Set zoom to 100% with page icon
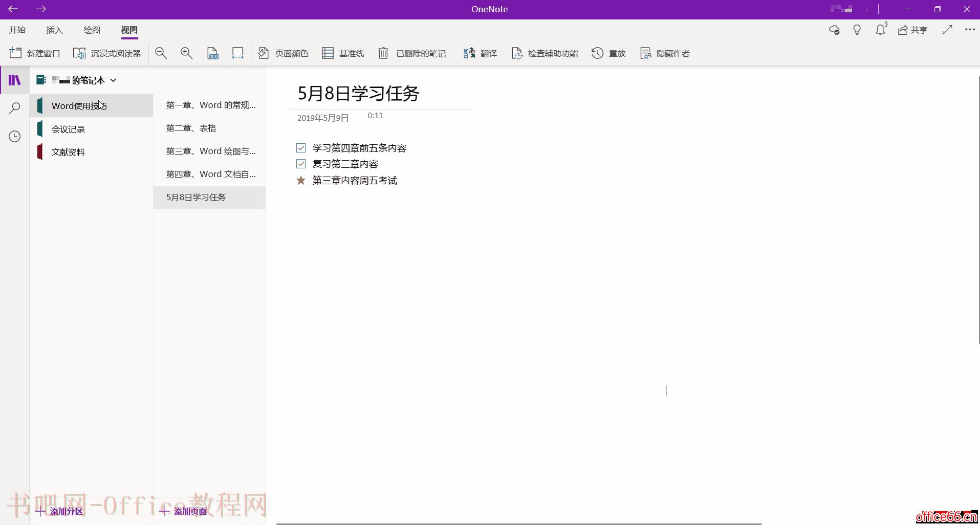Image resolution: width=980 pixels, height=525 pixels. (x=212, y=53)
